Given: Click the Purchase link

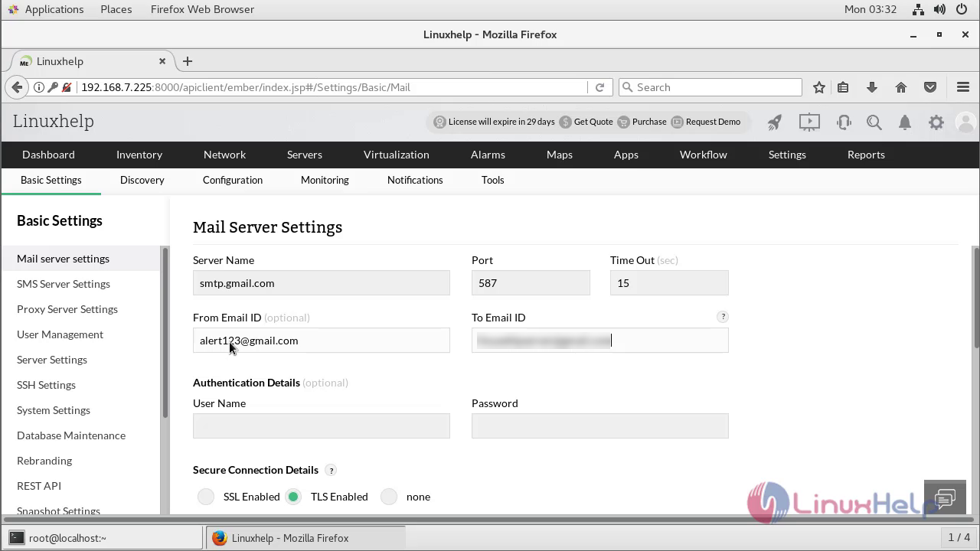Looking at the screenshot, I should point(642,122).
